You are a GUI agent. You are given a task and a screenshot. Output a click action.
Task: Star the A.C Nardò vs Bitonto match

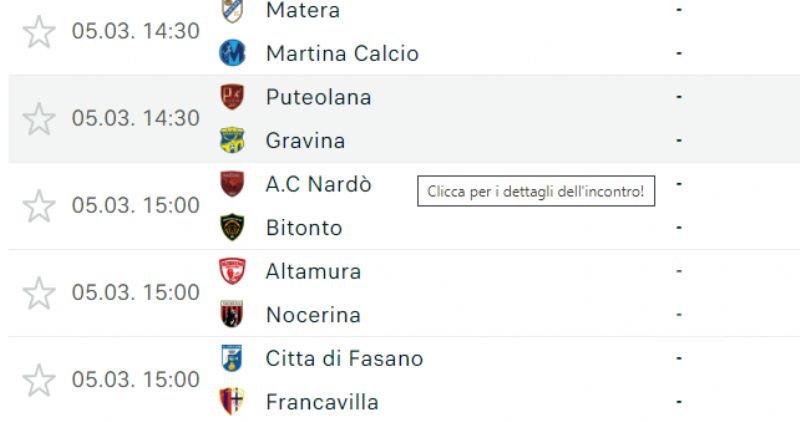coord(39,206)
